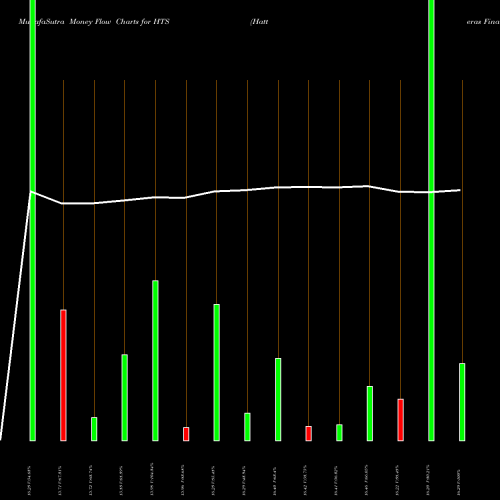Screen dimensions: 500x500
Task: Select the tallest green bar below the white line
Action: (x=155, y=361)
